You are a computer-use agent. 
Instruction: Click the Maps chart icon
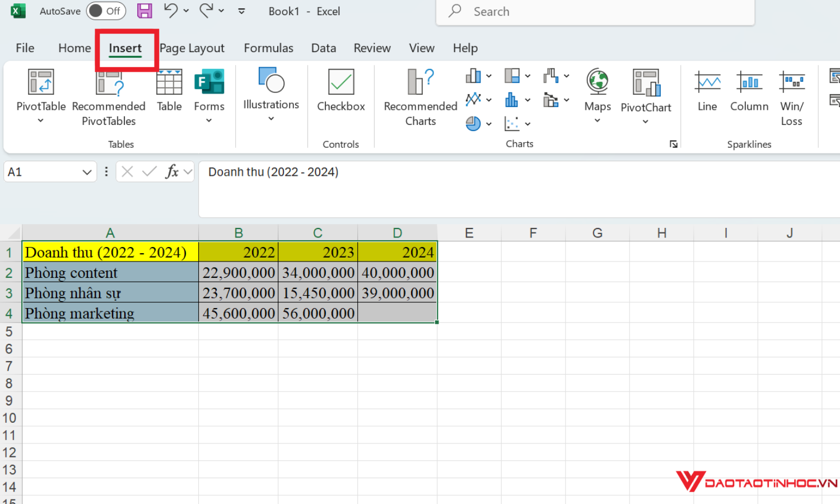tap(598, 83)
